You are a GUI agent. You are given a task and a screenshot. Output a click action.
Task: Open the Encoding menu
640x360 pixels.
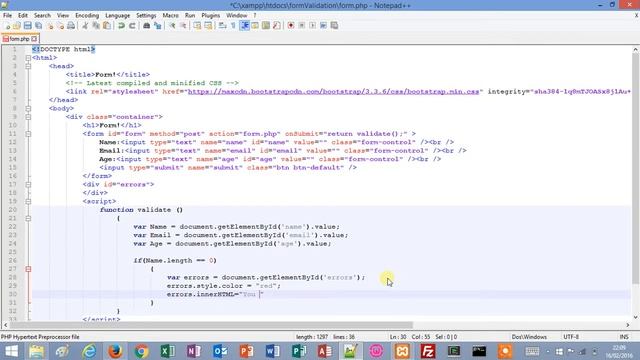(87, 16)
